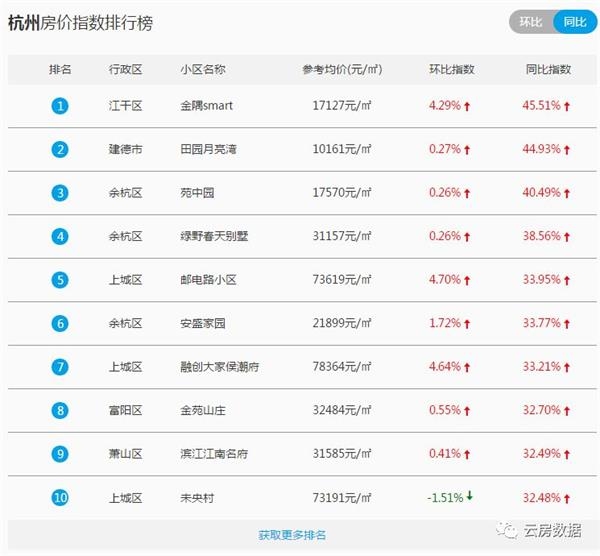Select community name 邮电路小区
This screenshot has width=600, height=556.
tap(208, 280)
